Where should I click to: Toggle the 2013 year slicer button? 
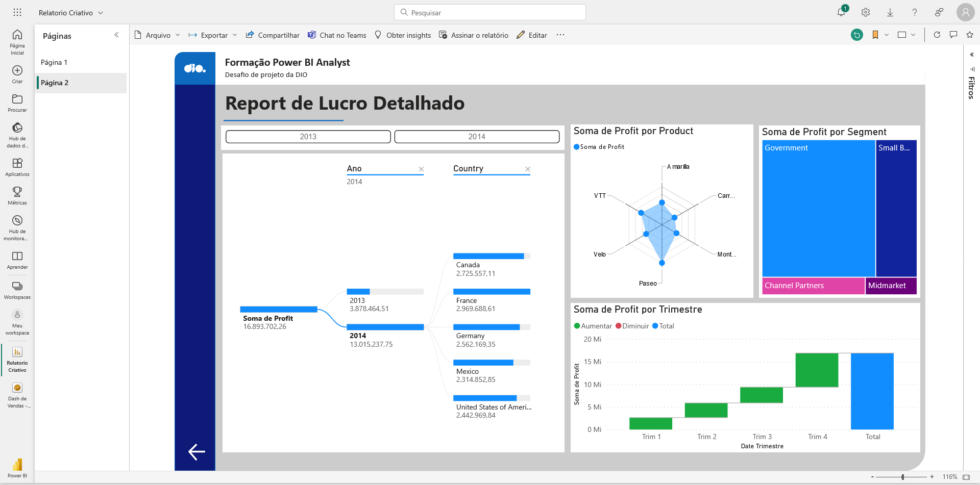tap(308, 136)
